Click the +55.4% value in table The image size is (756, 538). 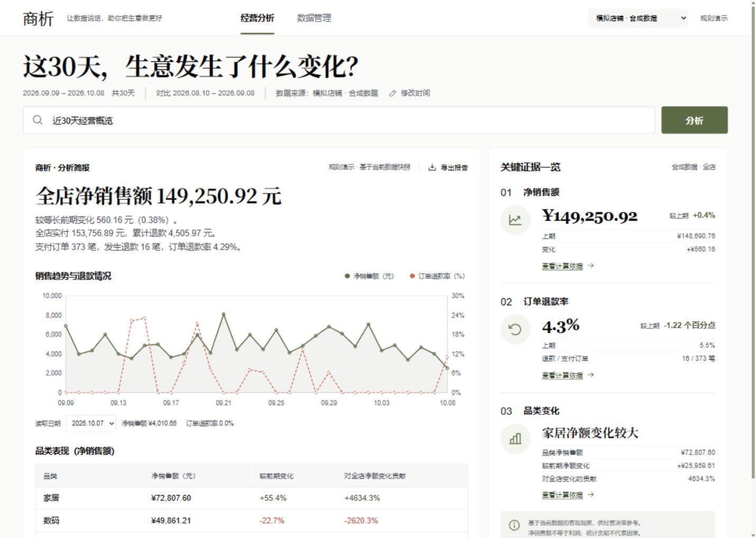click(x=273, y=498)
